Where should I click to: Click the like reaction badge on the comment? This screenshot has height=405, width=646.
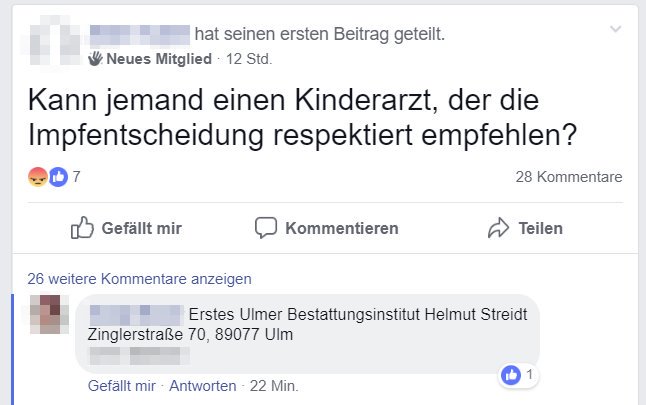pos(511,375)
